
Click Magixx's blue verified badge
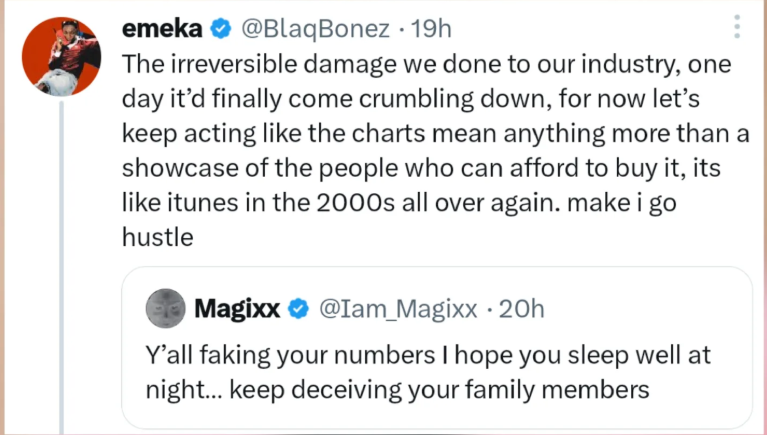[298, 310]
